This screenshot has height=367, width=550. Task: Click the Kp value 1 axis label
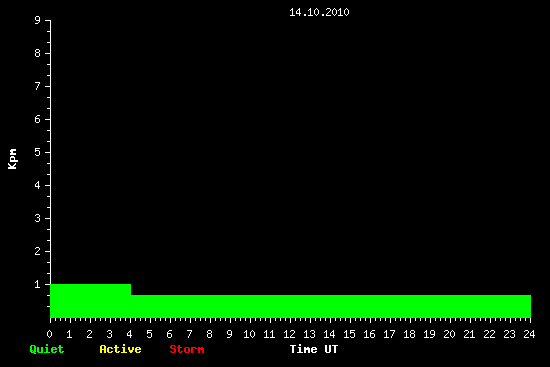pyautogui.click(x=38, y=284)
